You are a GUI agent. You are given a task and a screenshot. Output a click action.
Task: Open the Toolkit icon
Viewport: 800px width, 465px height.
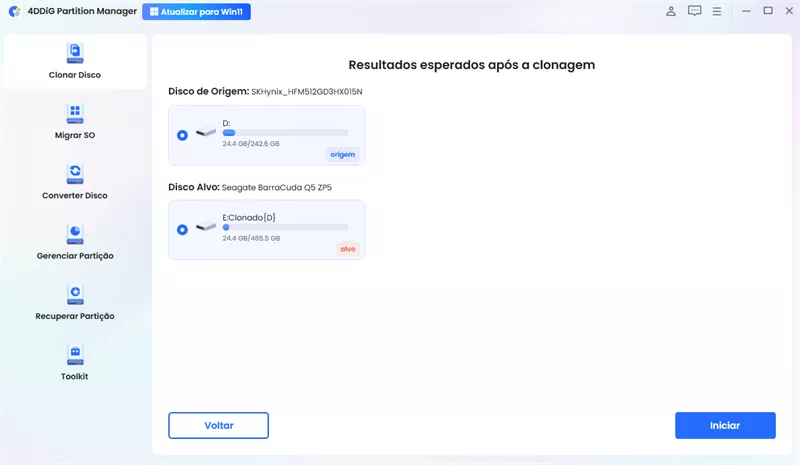click(75, 354)
